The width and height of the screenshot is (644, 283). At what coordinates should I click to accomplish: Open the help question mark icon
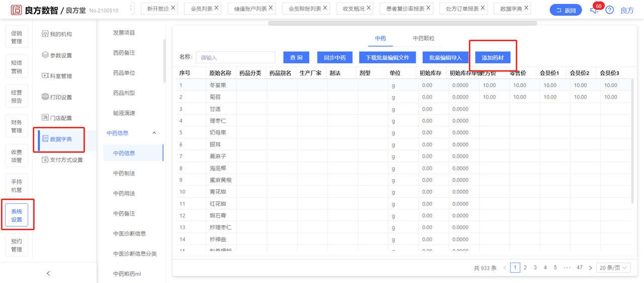(x=610, y=10)
